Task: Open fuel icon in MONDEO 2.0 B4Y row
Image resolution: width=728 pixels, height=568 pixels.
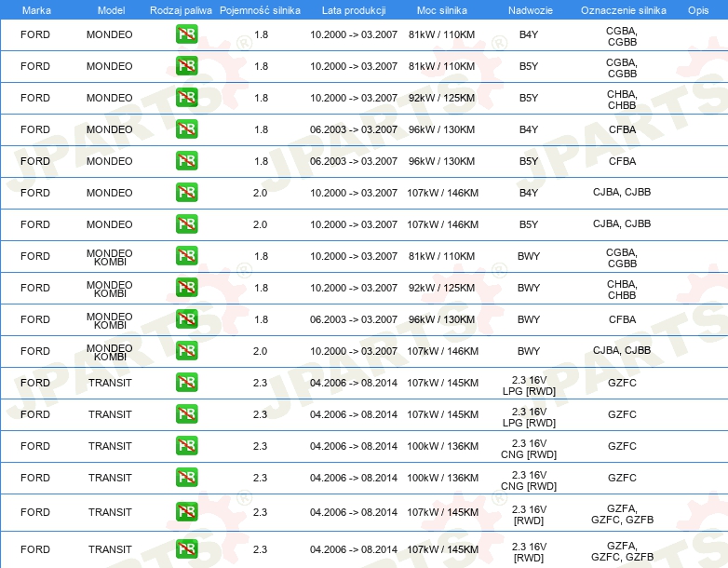Action: point(186,192)
